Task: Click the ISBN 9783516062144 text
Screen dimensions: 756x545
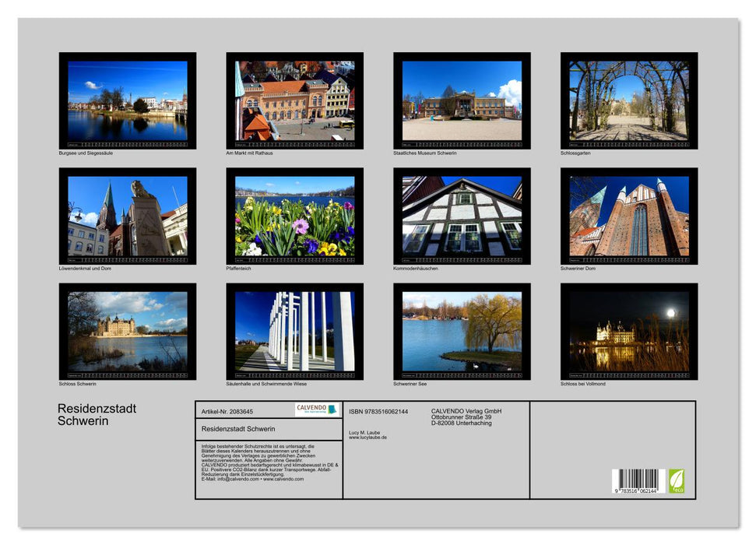Action: 381,410
